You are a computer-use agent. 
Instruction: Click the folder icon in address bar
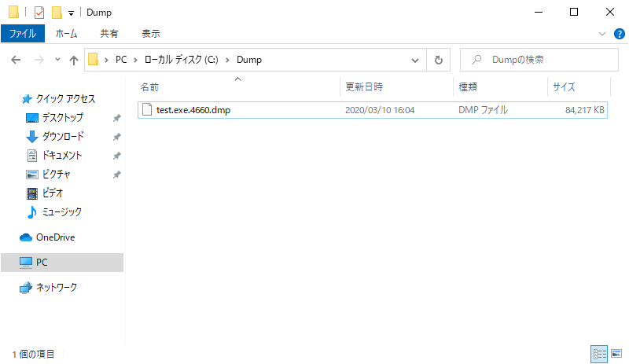94,60
